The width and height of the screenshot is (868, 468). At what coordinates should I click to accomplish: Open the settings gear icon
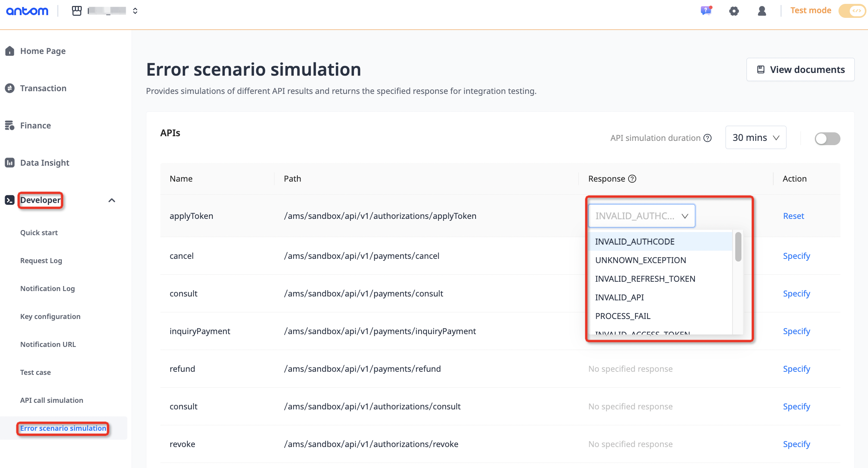coord(734,11)
